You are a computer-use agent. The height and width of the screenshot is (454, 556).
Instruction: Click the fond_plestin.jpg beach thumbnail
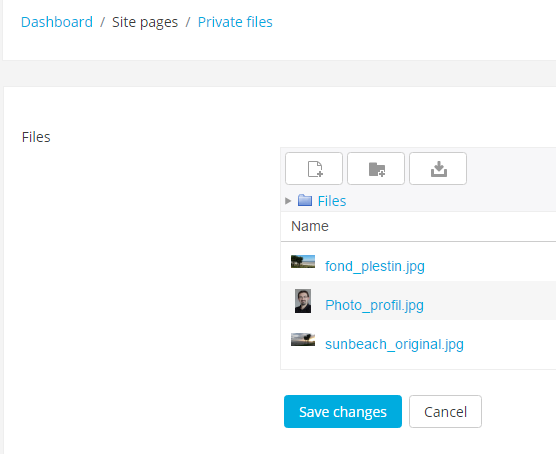[x=303, y=261]
